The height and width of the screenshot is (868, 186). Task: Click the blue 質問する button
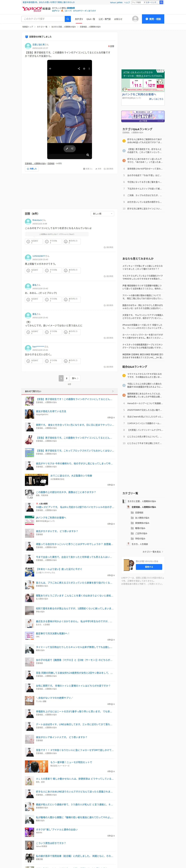(149, 567)
